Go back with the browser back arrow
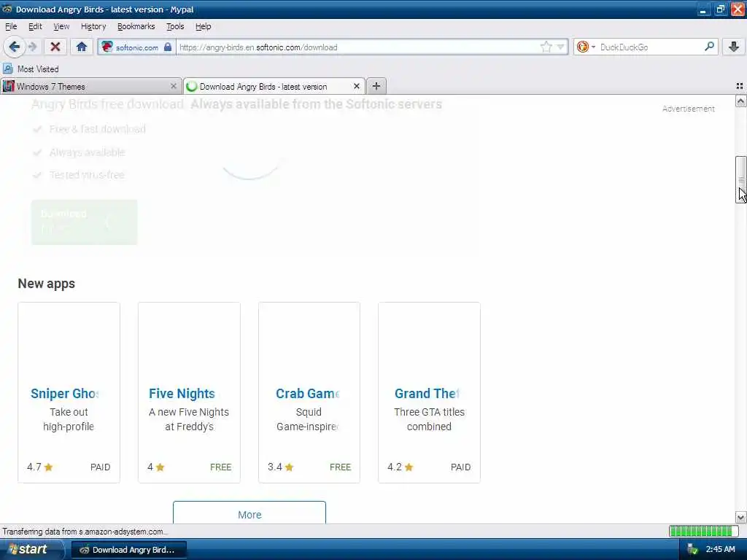This screenshot has width=747, height=560. (15, 47)
